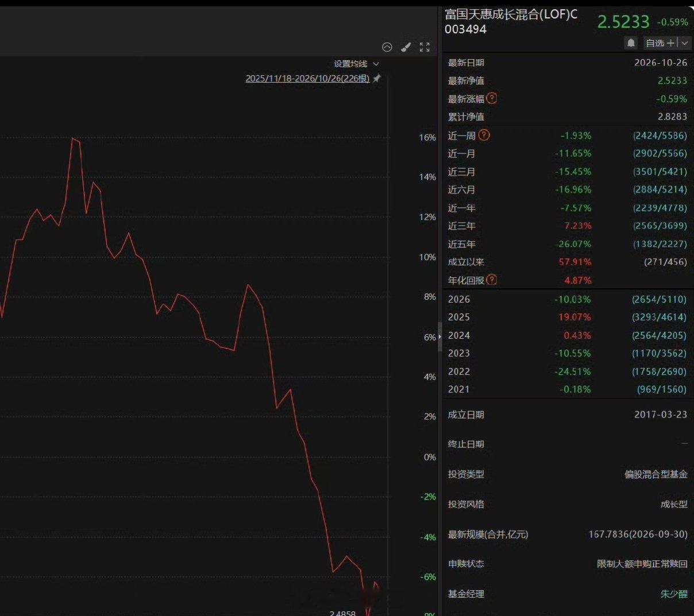Click the 2022 yearly return -24.51%
This screenshot has height=616, width=694.
pyautogui.click(x=572, y=371)
